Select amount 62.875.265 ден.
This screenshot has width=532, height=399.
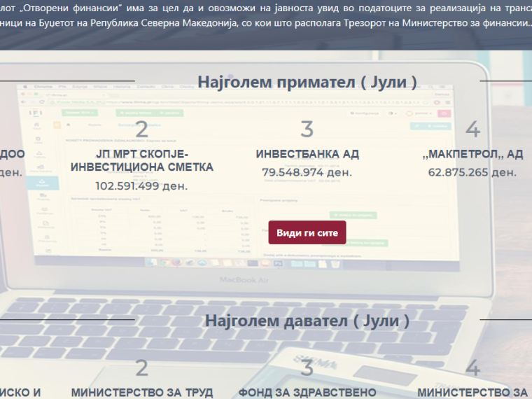coord(472,172)
